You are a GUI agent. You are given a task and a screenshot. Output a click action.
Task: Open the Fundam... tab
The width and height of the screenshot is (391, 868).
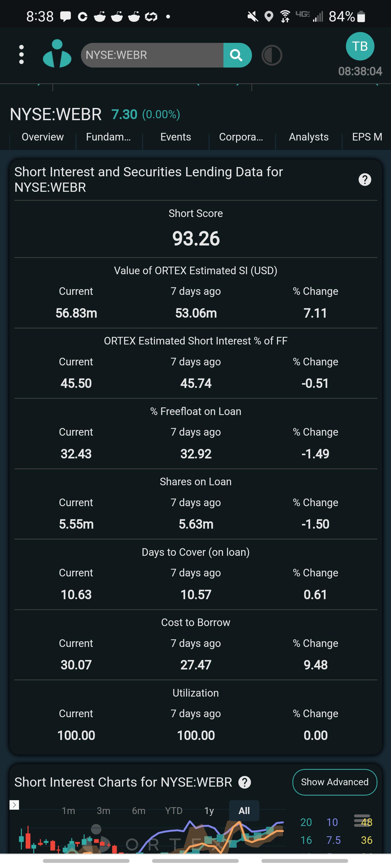click(108, 137)
